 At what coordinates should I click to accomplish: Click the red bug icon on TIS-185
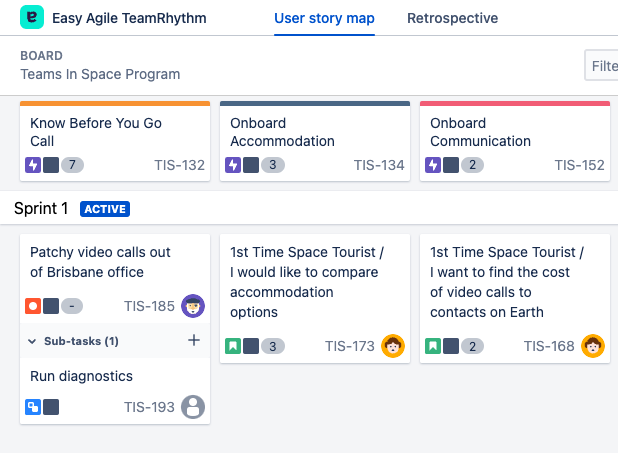33,306
